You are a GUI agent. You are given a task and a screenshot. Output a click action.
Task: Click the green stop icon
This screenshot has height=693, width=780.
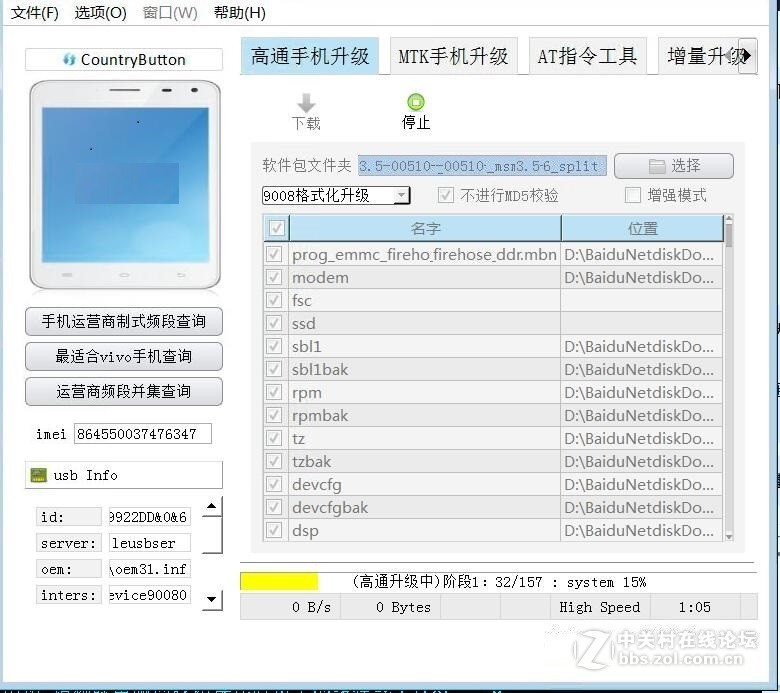416,102
